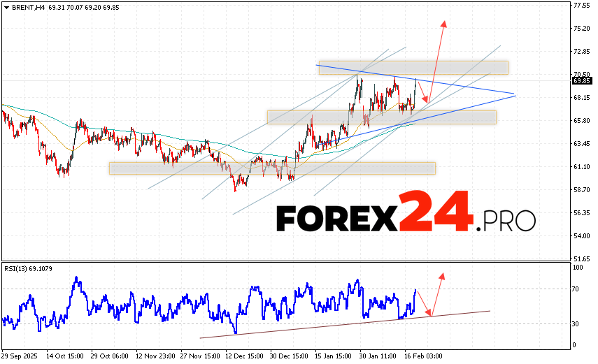
Task: Click the upward red forecast arrow tip
Action: tap(443, 22)
